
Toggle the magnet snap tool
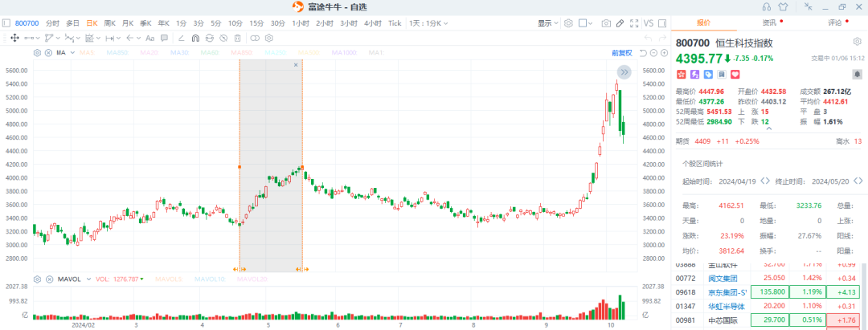coord(194,39)
